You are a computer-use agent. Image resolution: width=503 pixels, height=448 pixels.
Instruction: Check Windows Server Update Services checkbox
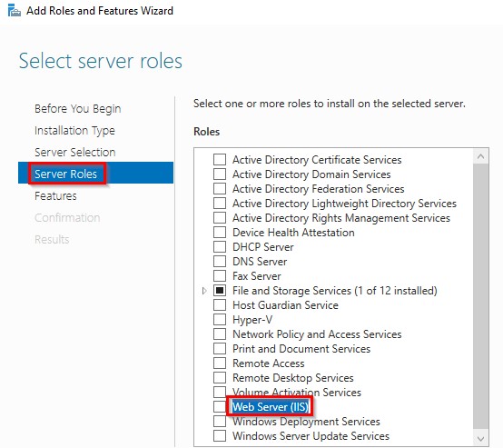220,436
